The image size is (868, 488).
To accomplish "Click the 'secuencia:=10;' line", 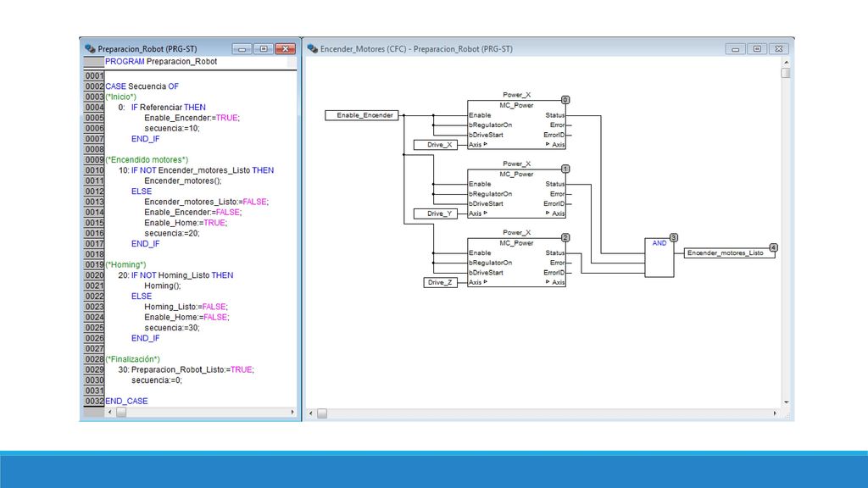I will coord(172,129).
